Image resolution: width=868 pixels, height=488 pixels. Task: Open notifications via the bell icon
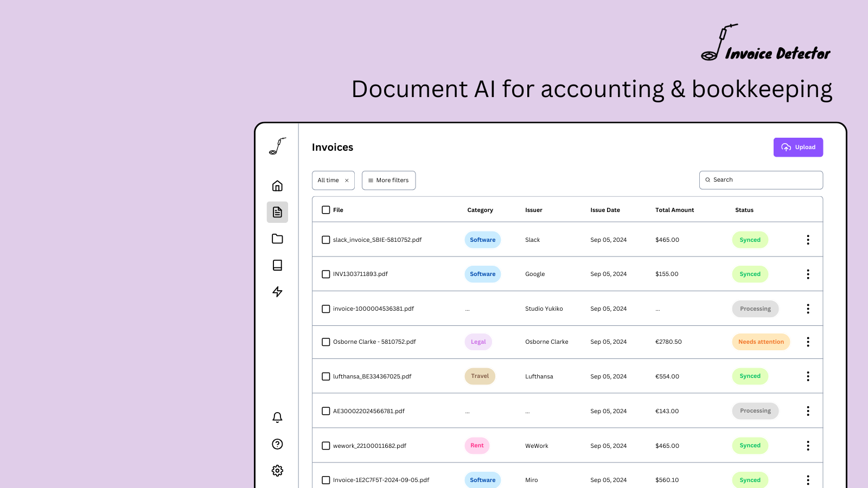click(x=277, y=417)
